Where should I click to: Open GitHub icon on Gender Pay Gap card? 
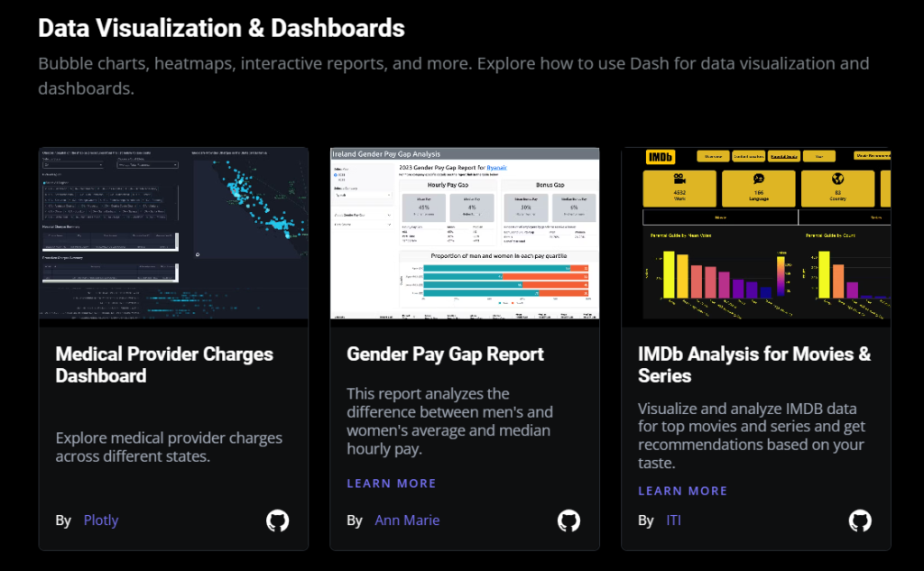click(x=568, y=520)
